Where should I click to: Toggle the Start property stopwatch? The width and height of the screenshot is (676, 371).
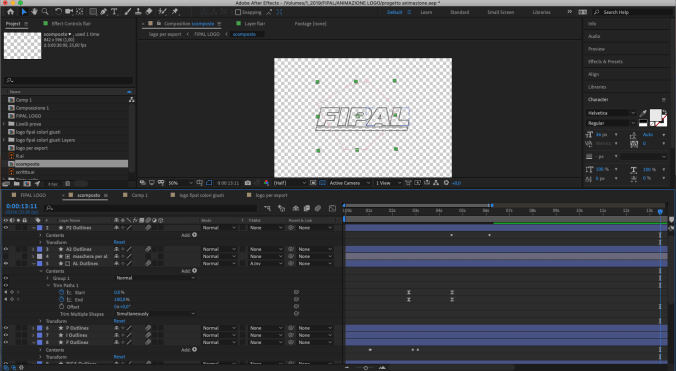[62, 292]
